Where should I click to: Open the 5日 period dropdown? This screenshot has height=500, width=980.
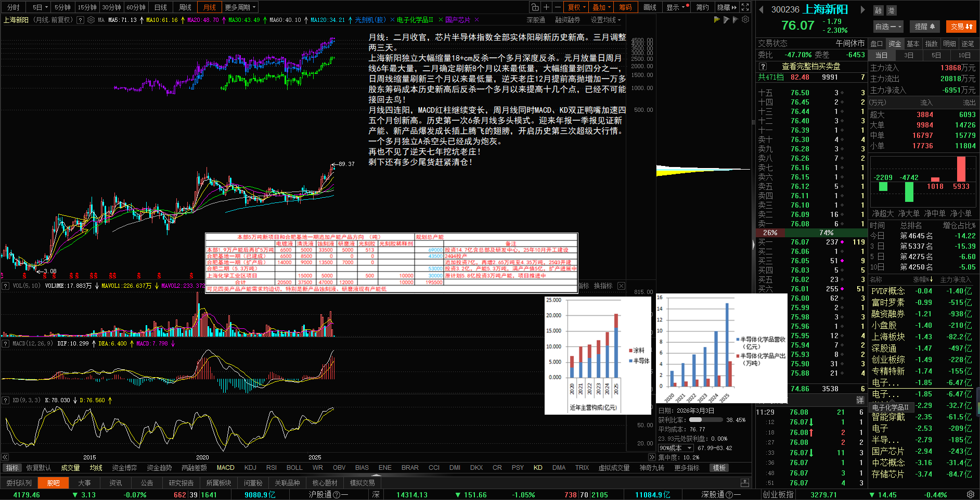click(x=40, y=7)
